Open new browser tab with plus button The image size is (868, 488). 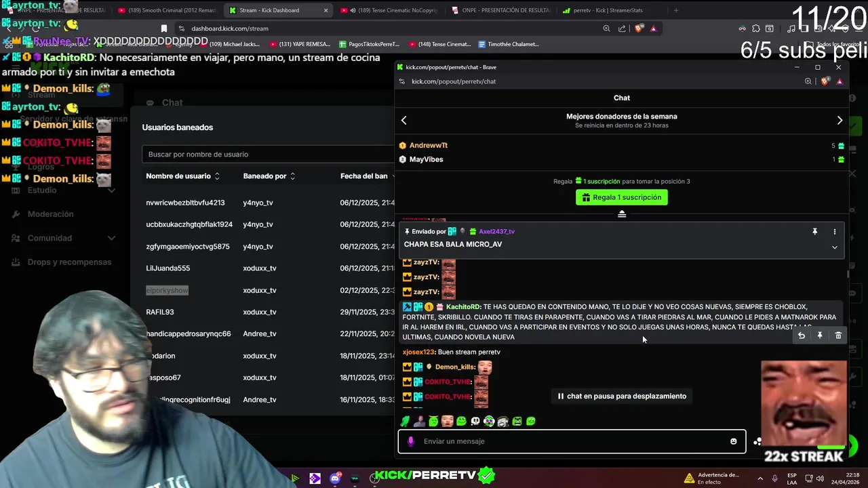(x=675, y=10)
